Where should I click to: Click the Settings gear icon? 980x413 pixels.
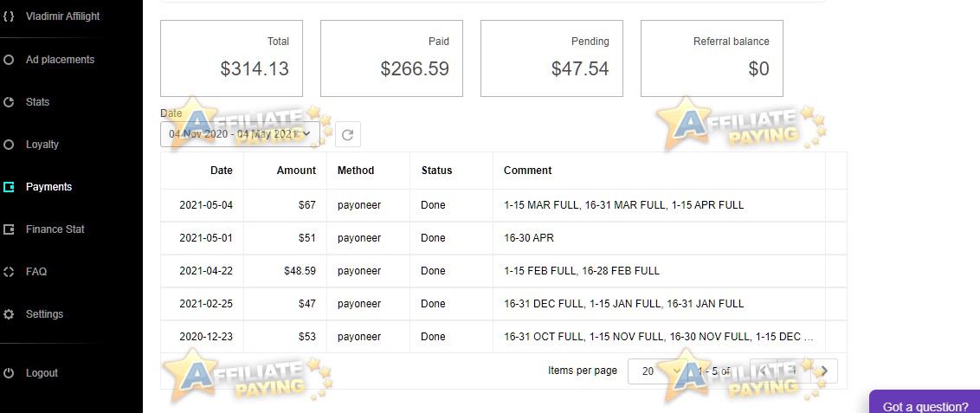[x=8, y=314]
